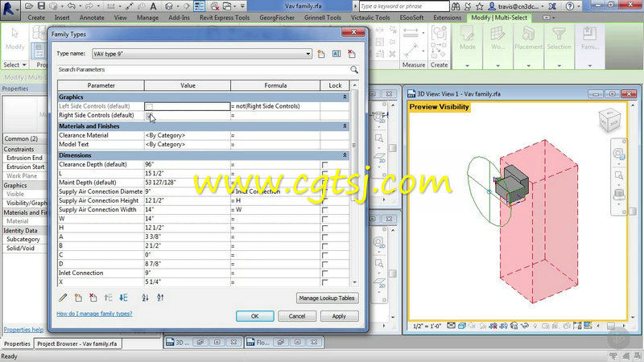The image size is (644, 362).
Task: Click the Visual Style cube icon in view control bar
Action: [x=461, y=326]
